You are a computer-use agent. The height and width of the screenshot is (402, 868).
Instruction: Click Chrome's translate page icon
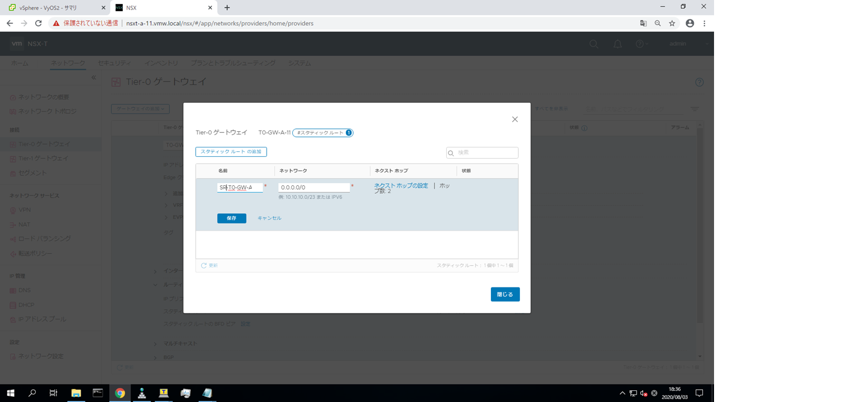[643, 23]
